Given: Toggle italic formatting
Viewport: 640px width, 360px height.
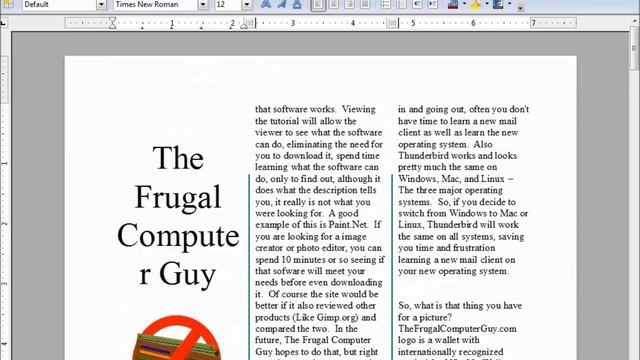Looking at the screenshot, I should point(282,4).
